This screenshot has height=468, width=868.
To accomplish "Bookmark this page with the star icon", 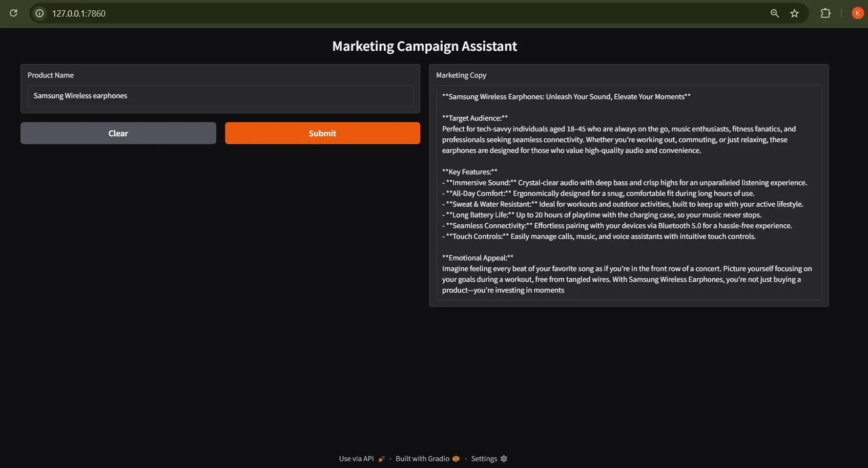I will 794,13.
